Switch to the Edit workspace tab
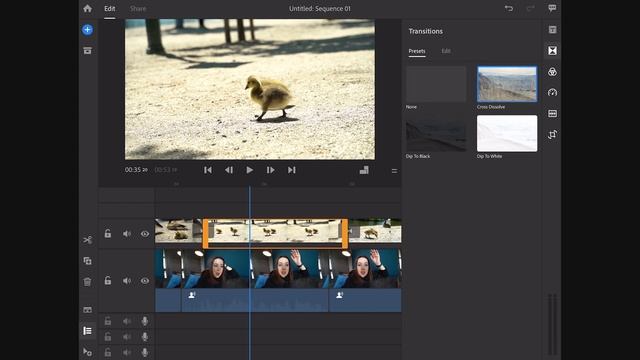 109,9
